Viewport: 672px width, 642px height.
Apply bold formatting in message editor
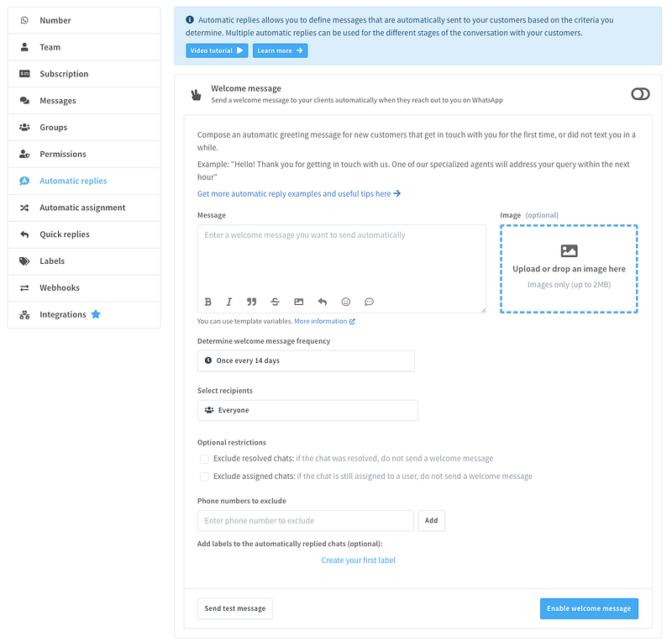(208, 302)
